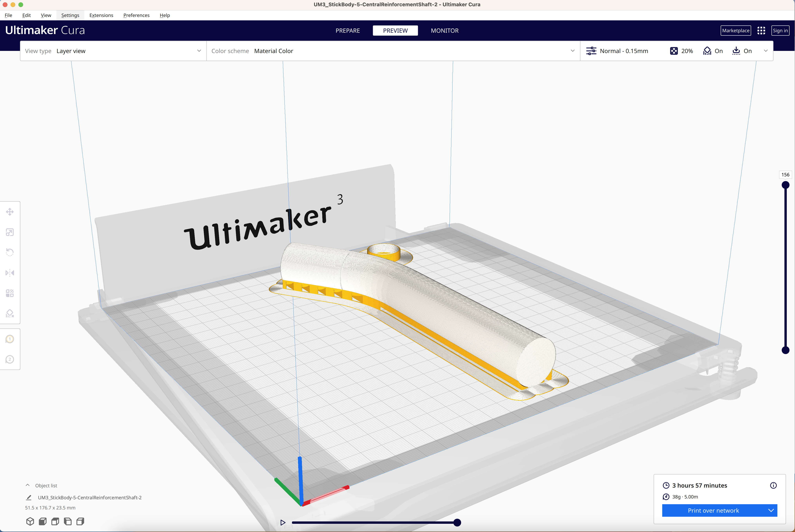Switch to 3D perspective camera view

click(30, 521)
